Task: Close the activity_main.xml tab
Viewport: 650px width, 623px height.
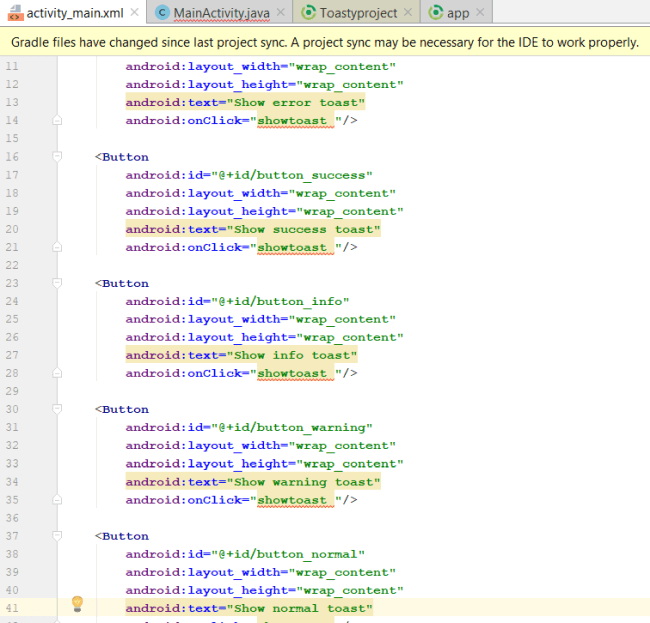Action: point(134,13)
